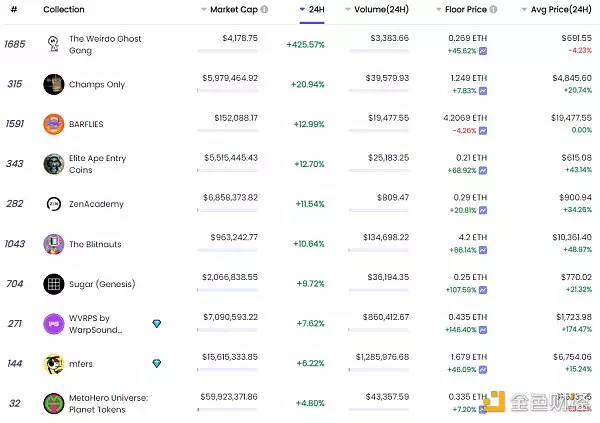Open floor price chart icon for BARFLIES

[483, 130]
